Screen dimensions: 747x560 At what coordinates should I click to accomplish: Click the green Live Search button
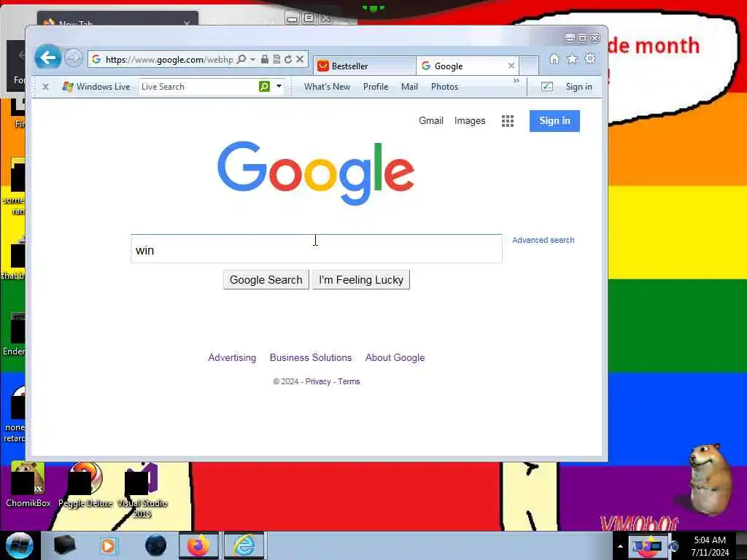click(264, 86)
